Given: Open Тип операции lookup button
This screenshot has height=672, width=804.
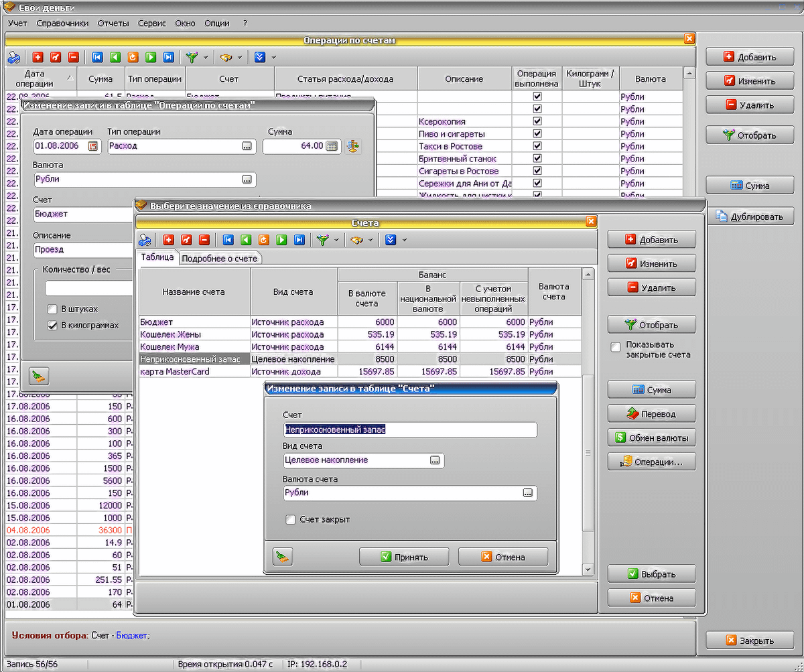Looking at the screenshot, I should tap(247, 146).
